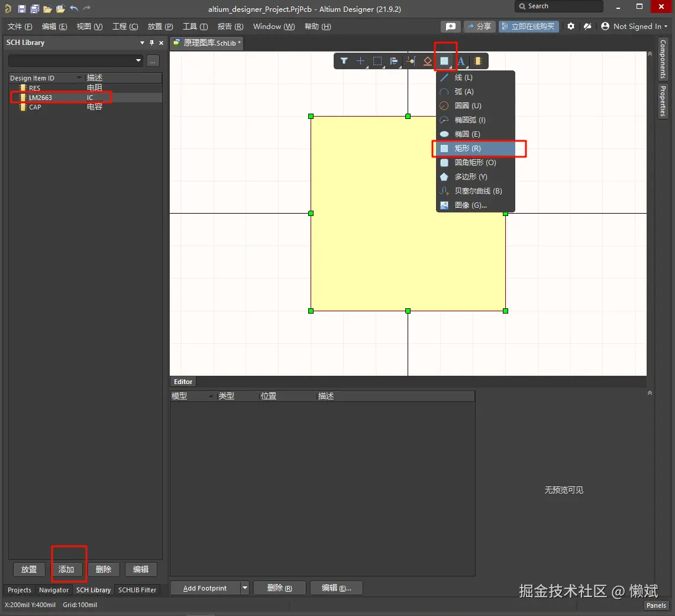Open settings via the gear icon
This screenshot has width=675, height=616.
click(x=571, y=26)
